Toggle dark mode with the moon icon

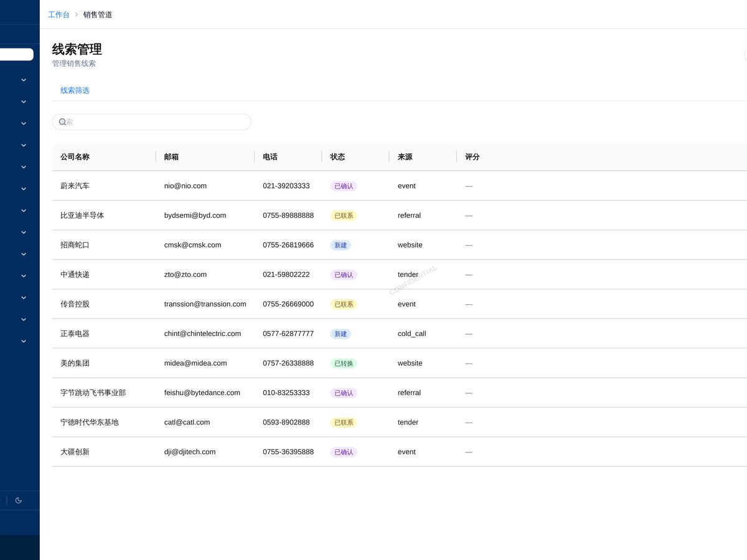click(x=18, y=500)
